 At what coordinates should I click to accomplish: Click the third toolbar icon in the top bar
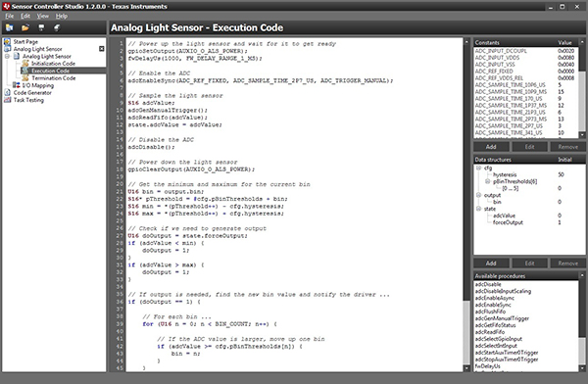[x=41, y=27]
